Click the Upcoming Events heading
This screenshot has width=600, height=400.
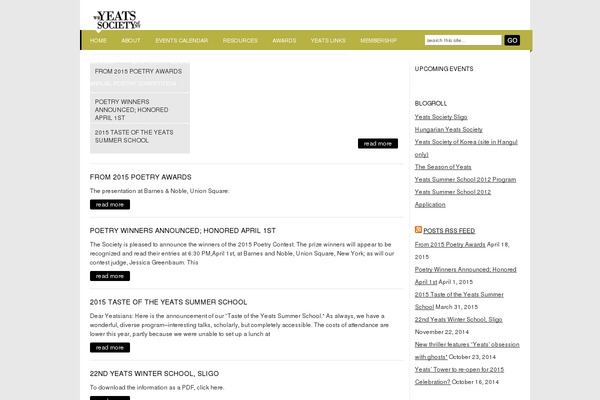pos(444,69)
